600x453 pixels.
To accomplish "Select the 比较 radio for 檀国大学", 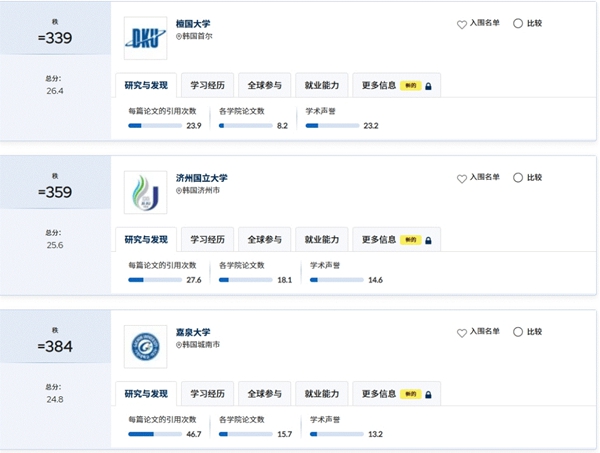I will pos(518,23).
